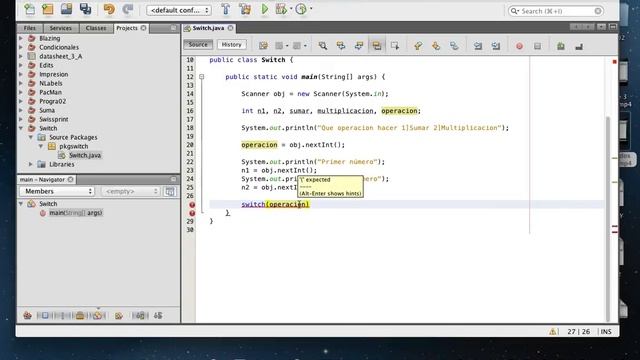Switch to History view
This screenshot has height=360, width=640.
click(x=231, y=44)
